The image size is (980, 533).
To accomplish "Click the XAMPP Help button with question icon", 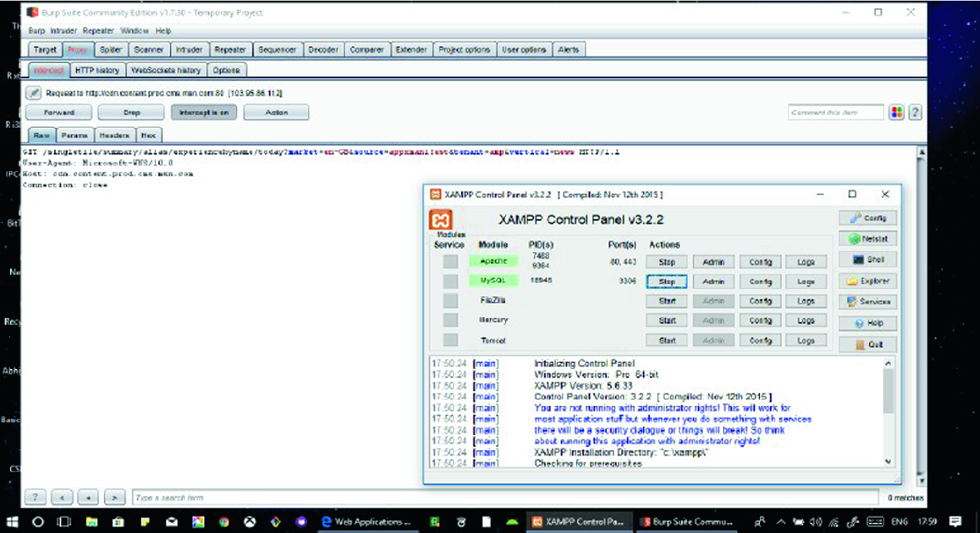I will point(868,323).
